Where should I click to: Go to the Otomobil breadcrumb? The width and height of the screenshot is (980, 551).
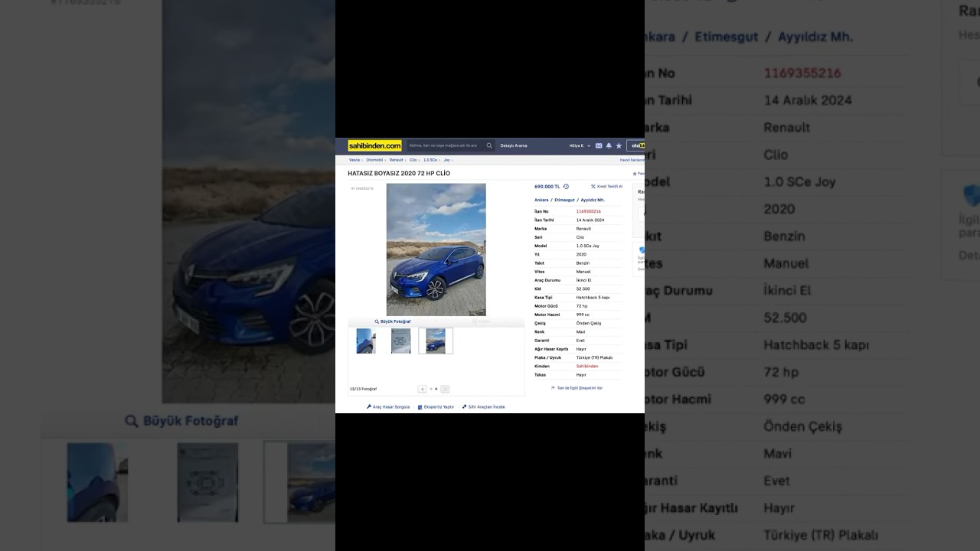[x=374, y=160]
